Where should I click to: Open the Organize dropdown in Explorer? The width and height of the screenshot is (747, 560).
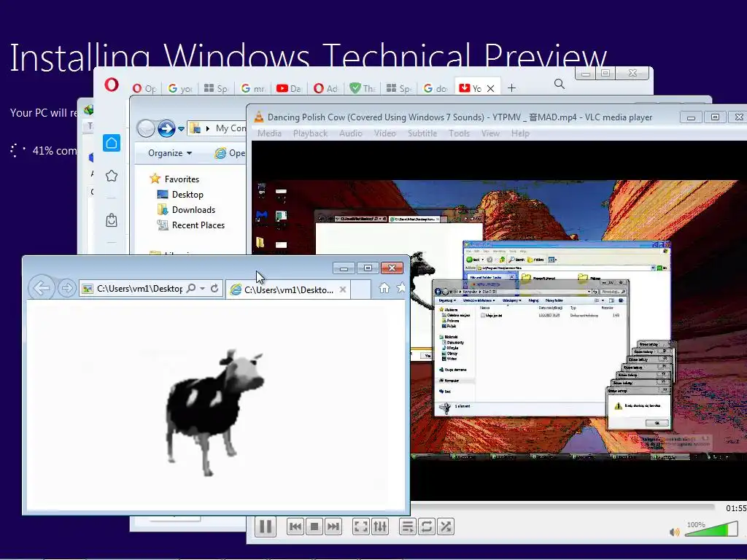pyautogui.click(x=169, y=153)
